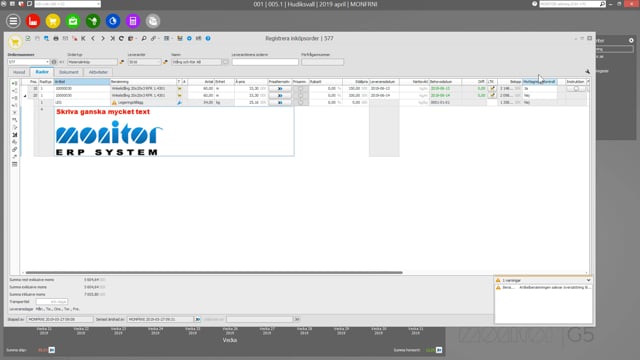Click the Leverantörens ordernr input field
The width and height of the screenshot is (640, 360).
point(265,62)
